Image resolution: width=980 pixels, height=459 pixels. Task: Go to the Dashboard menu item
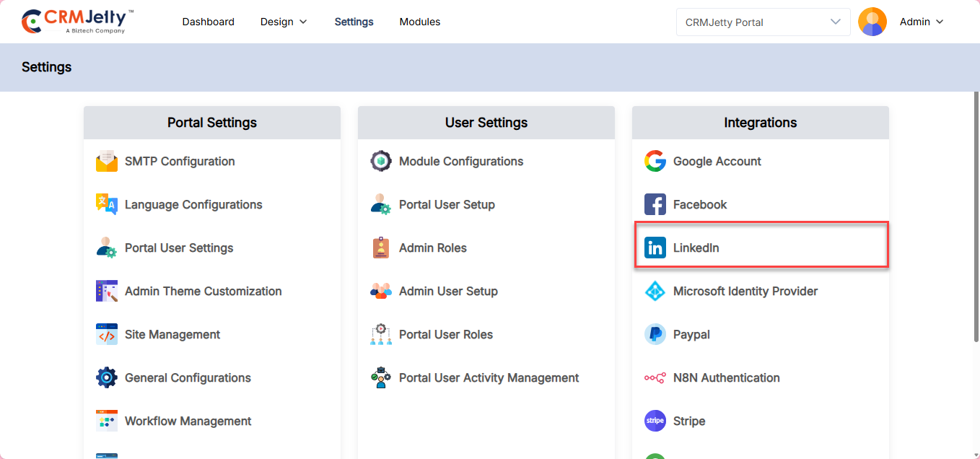[208, 22]
